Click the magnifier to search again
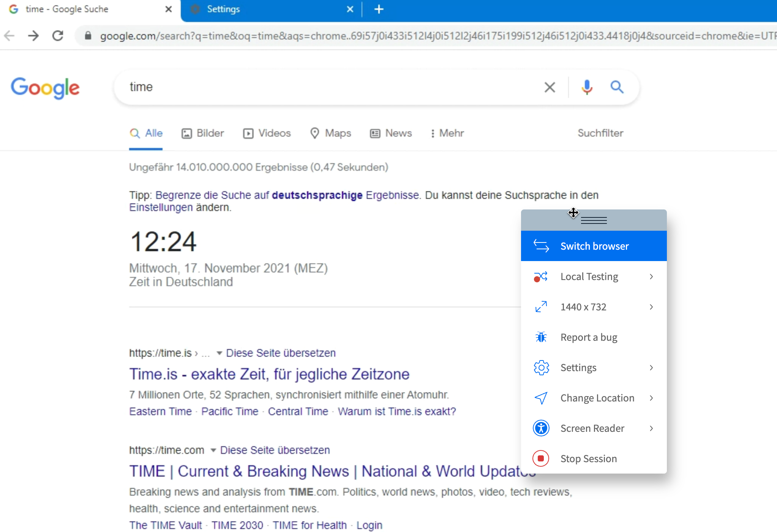The image size is (777, 532). pyautogui.click(x=616, y=87)
